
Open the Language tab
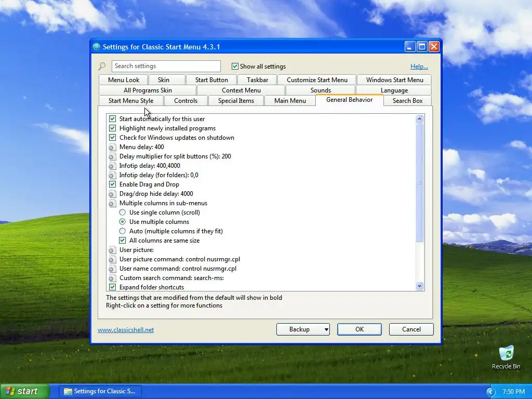[x=394, y=90]
